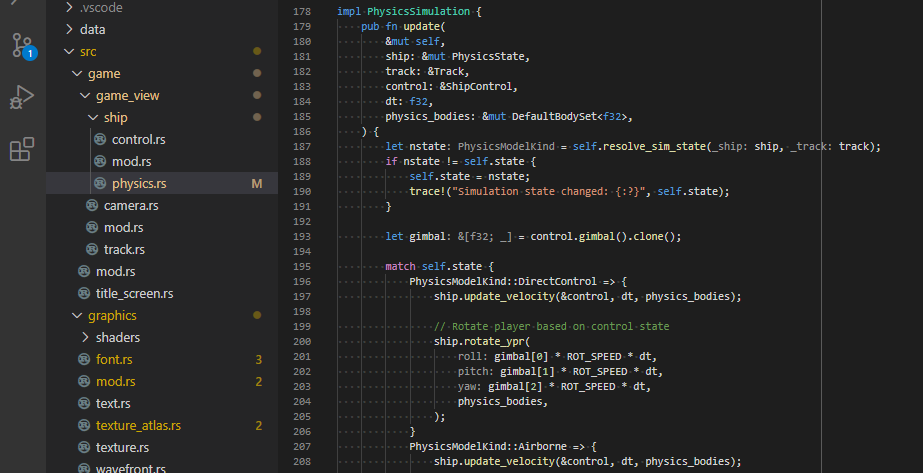Screen dimensions: 923x473
Task: Open the Extensions view icon
Action: (x=22, y=150)
